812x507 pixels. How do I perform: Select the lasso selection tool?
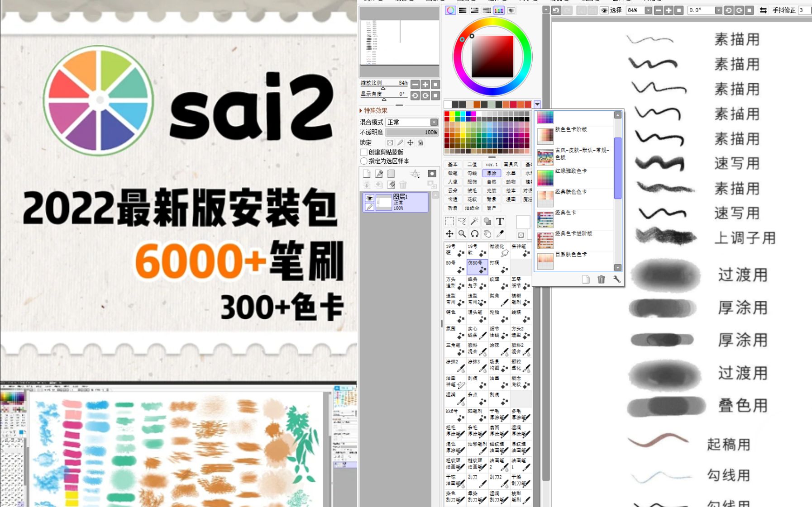[462, 221]
